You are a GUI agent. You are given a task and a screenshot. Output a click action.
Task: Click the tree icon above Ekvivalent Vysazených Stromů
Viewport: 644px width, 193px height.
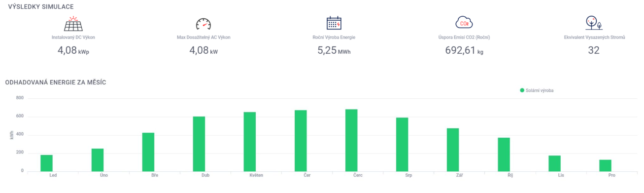[594, 23]
